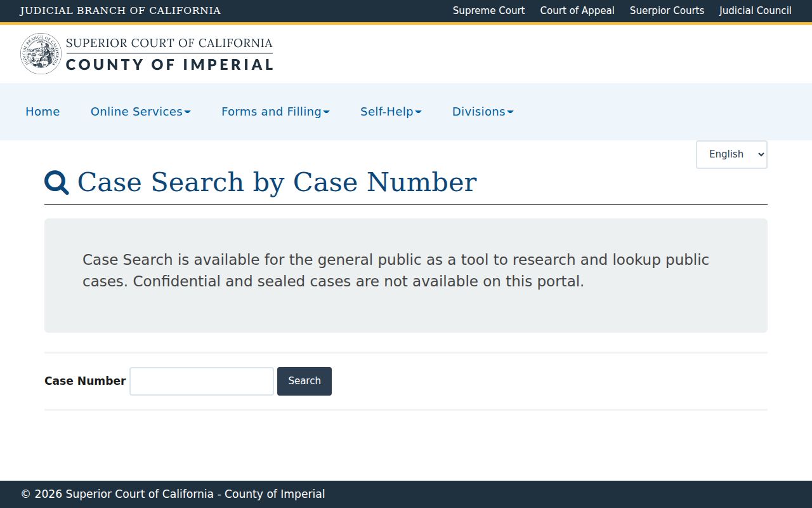Open the Judicial Council link

pyautogui.click(x=756, y=11)
